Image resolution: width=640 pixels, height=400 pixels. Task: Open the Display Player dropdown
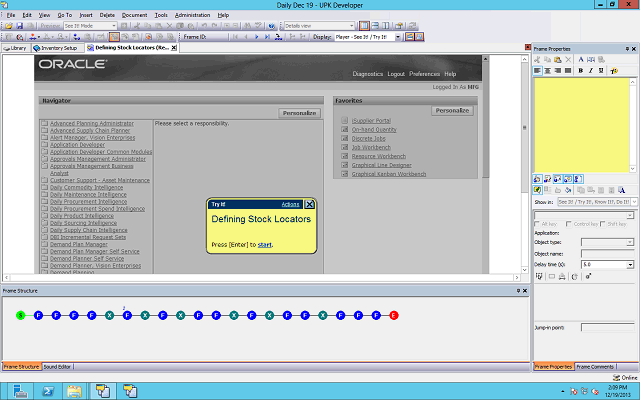click(398, 37)
